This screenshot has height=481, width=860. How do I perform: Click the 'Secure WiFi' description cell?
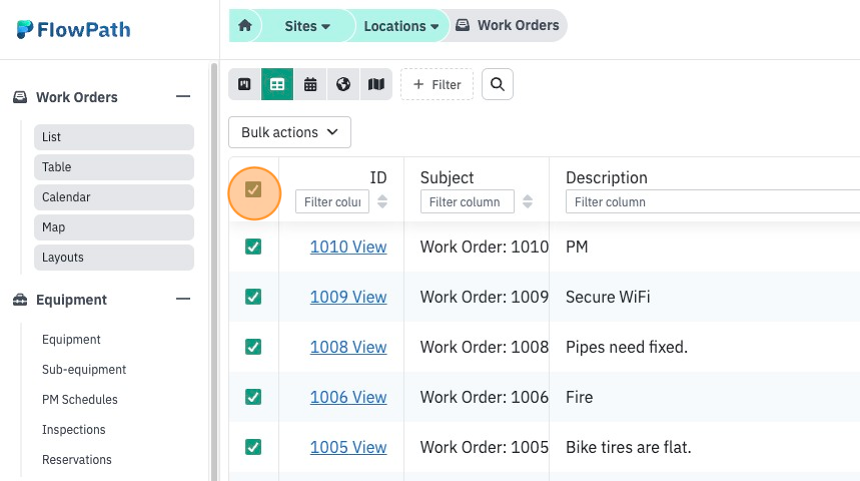click(608, 297)
